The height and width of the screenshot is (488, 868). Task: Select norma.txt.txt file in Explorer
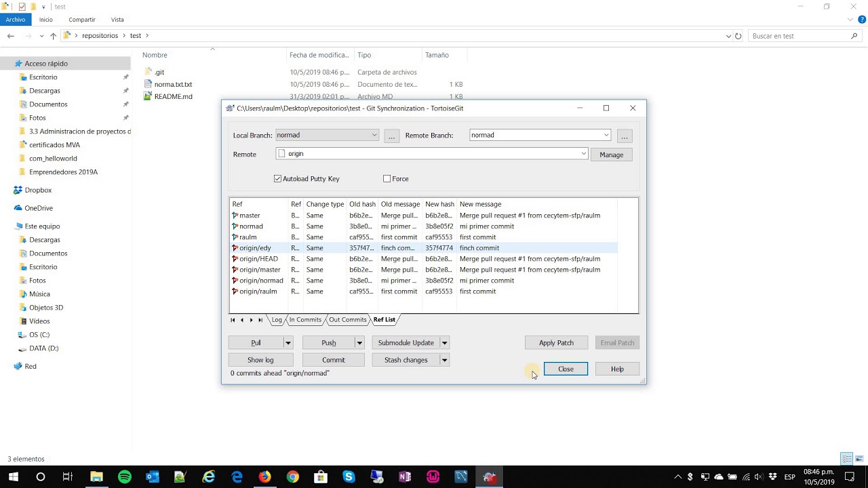tap(173, 85)
